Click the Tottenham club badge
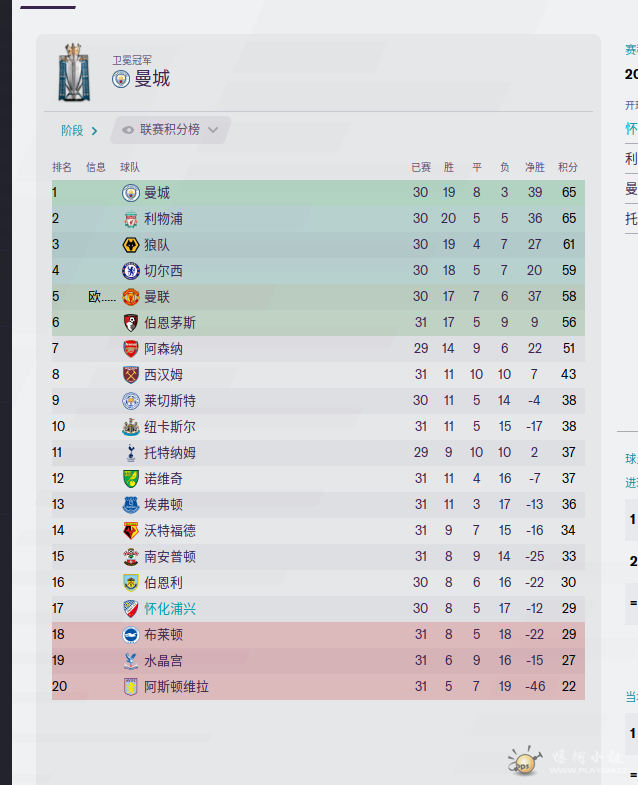 [x=130, y=453]
